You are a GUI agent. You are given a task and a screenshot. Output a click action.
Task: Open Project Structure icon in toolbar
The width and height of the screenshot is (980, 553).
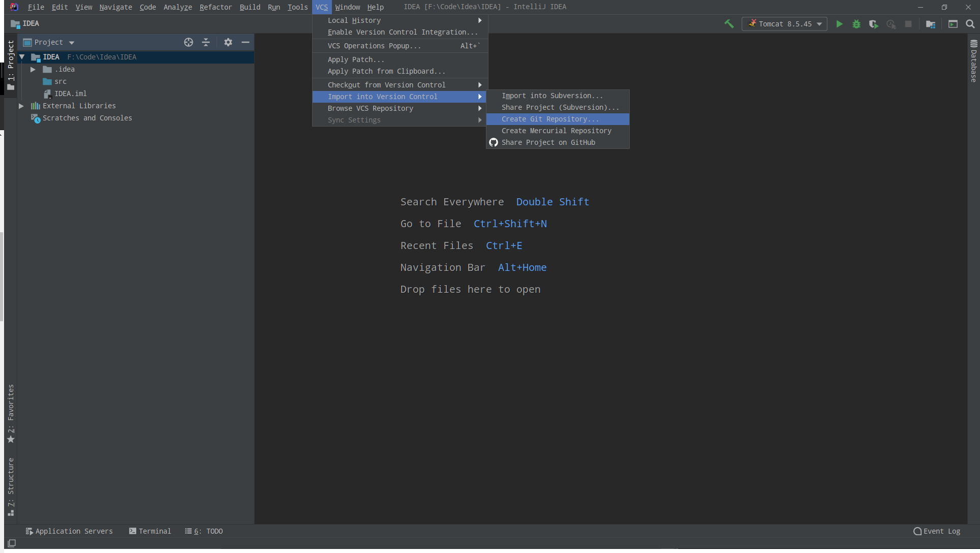(x=931, y=24)
